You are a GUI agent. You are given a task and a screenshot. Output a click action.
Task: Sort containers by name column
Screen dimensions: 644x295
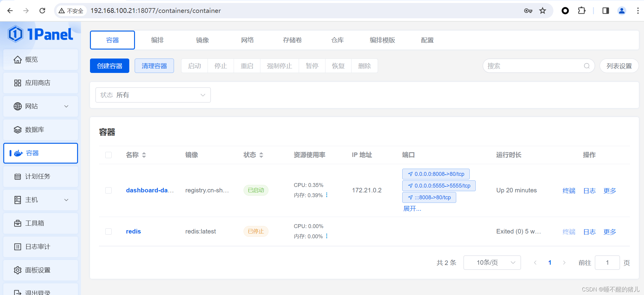click(x=144, y=155)
